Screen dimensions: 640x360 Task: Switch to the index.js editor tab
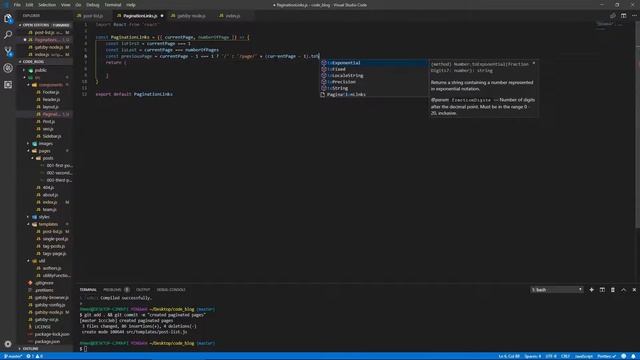233,16
